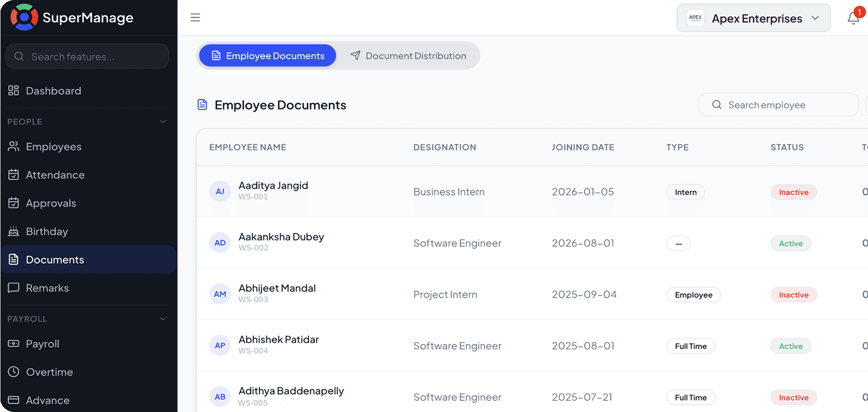Toggle the hamburger sidebar menu
868x412 pixels.
coord(195,18)
